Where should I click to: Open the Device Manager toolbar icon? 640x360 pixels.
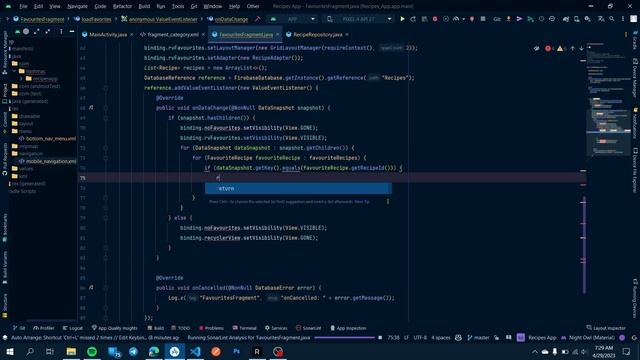pos(576,19)
